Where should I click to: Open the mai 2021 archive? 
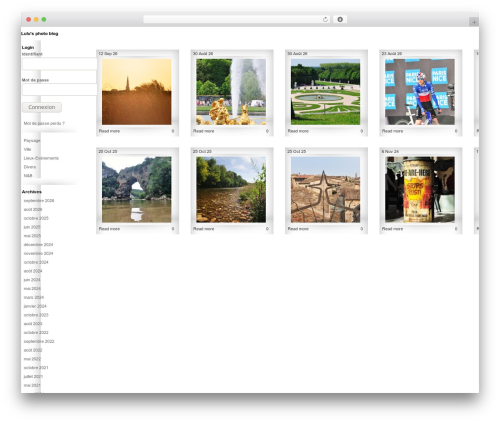point(32,385)
